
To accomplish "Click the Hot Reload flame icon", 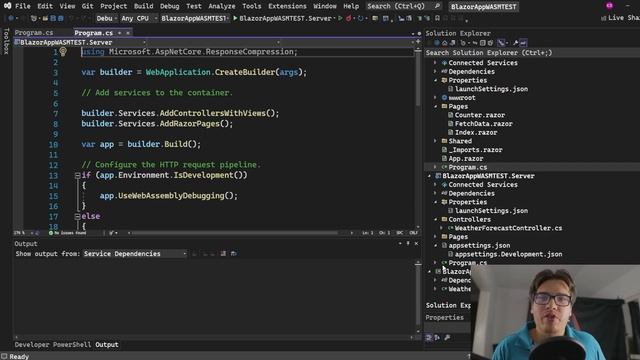I will pos(349,18).
